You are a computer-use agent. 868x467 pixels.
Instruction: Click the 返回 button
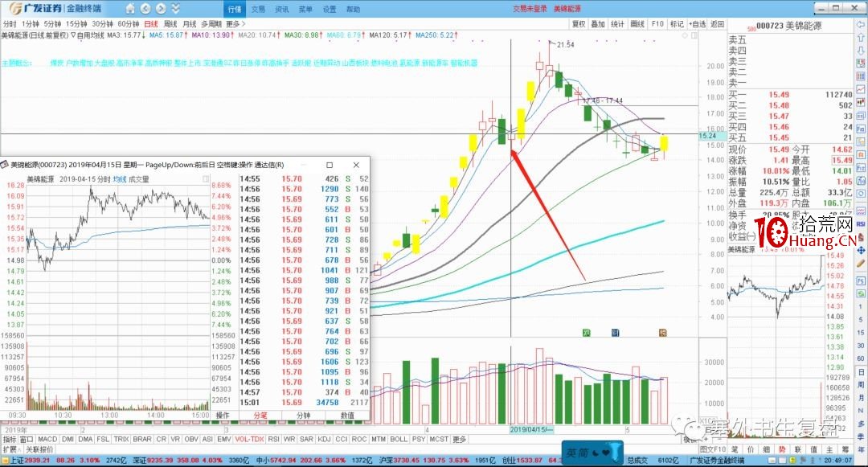click(718, 24)
